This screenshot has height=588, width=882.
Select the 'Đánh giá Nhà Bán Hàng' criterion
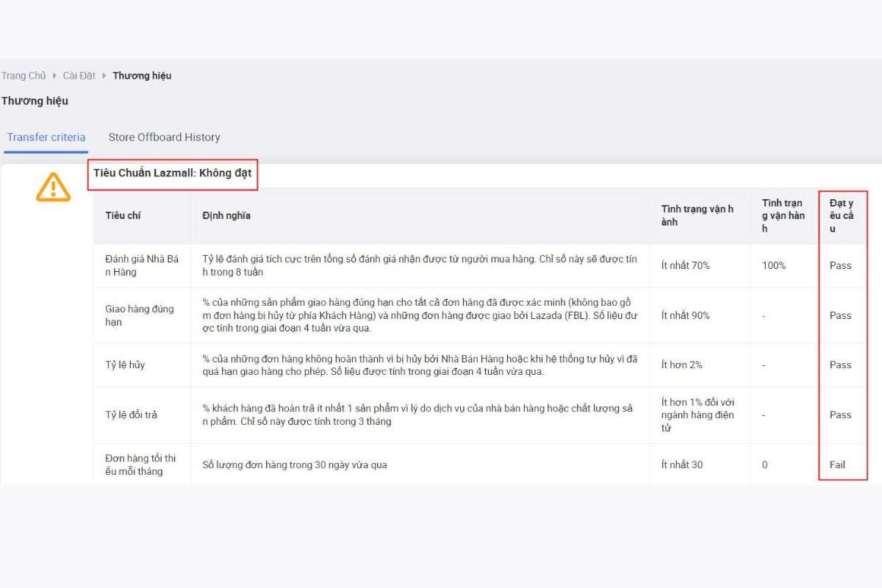(x=142, y=266)
